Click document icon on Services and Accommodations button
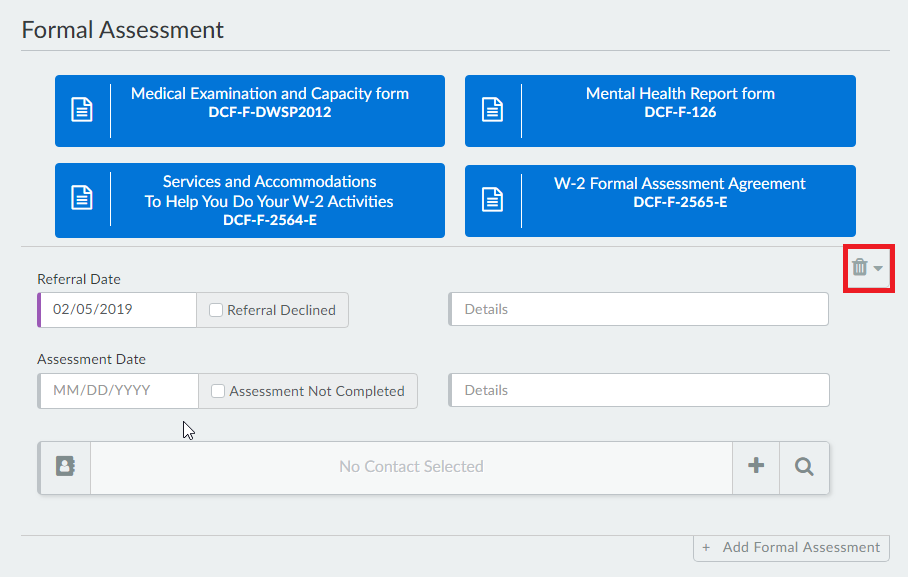Image resolution: width=908 pixels, height=577 pixels. click(82, 199)
